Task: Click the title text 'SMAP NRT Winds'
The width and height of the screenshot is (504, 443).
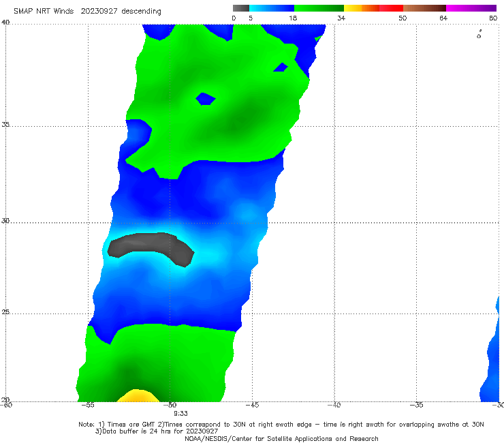Action: pyautogui.click(x=44, y=11)
